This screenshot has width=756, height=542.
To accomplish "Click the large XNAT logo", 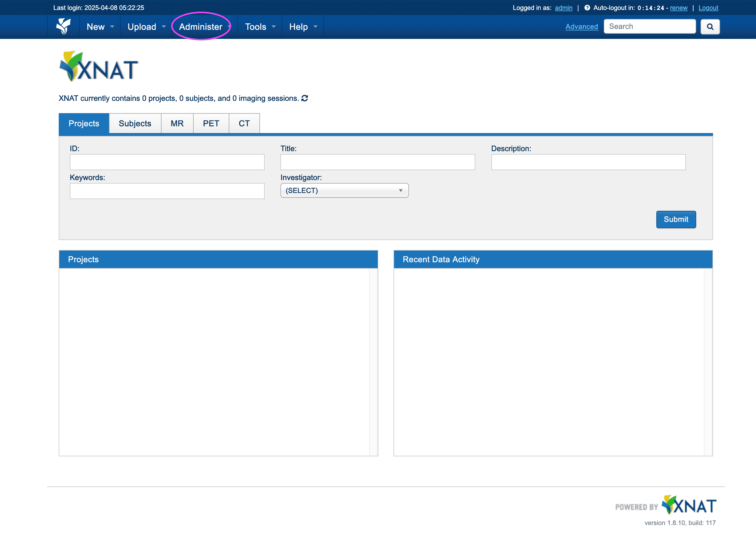I will (x=99, y=66).
